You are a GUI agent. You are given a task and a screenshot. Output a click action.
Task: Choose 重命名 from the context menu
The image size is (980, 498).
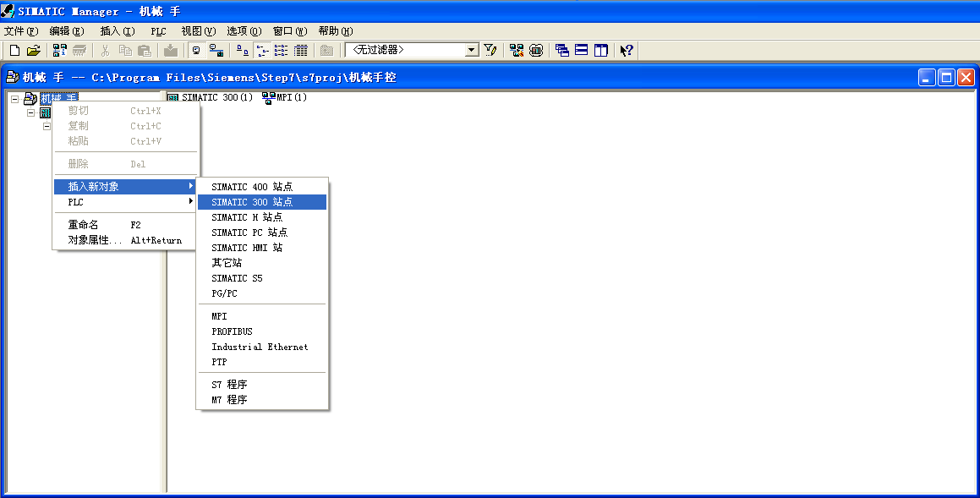(x=126, y=225)
